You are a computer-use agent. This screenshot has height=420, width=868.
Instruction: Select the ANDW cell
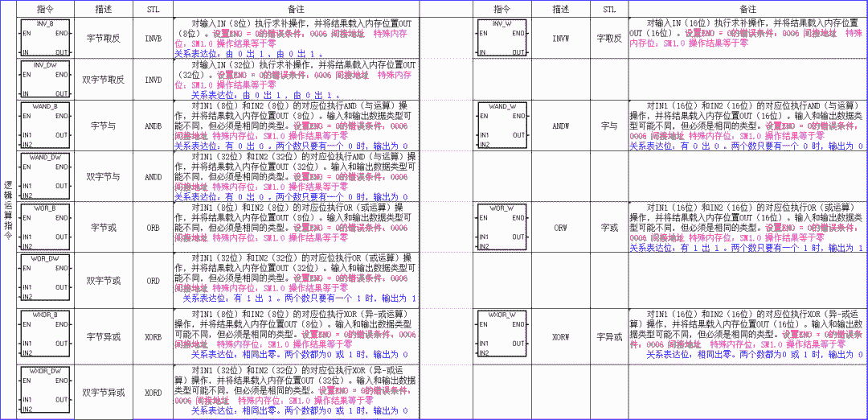pos(561,126)
